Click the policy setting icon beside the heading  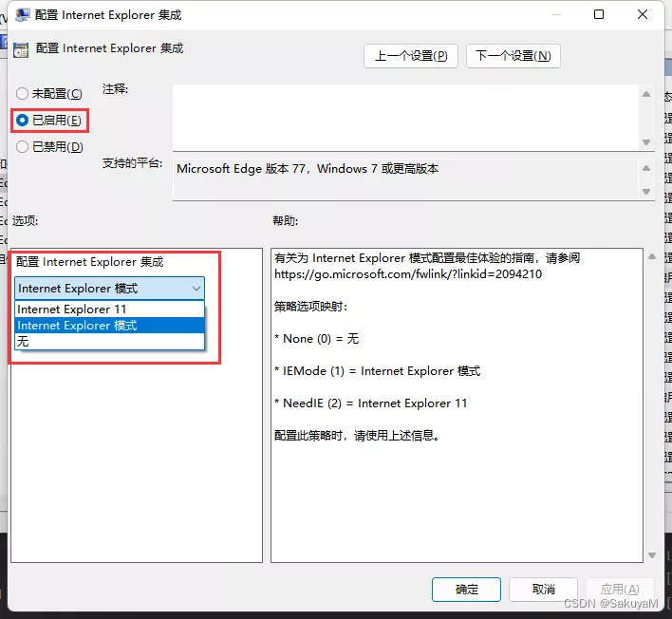pyautogui.click(x=21, y=50)
